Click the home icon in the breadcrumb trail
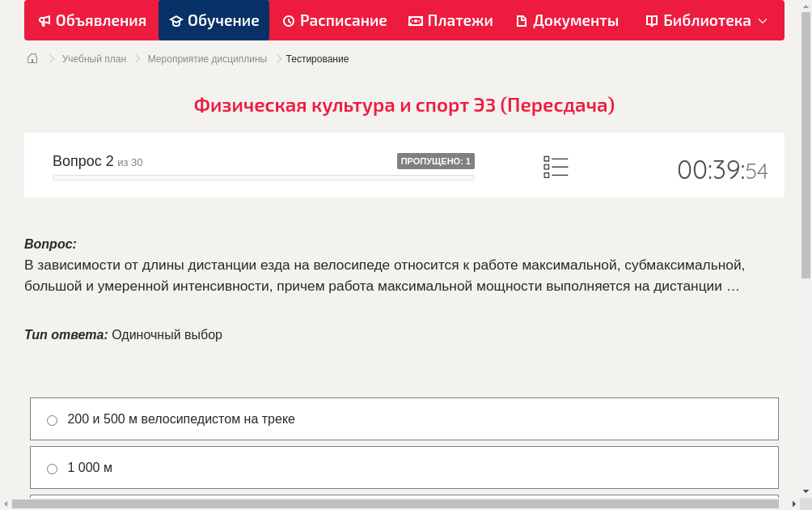 pyautogui.click(x=32, y=58)
